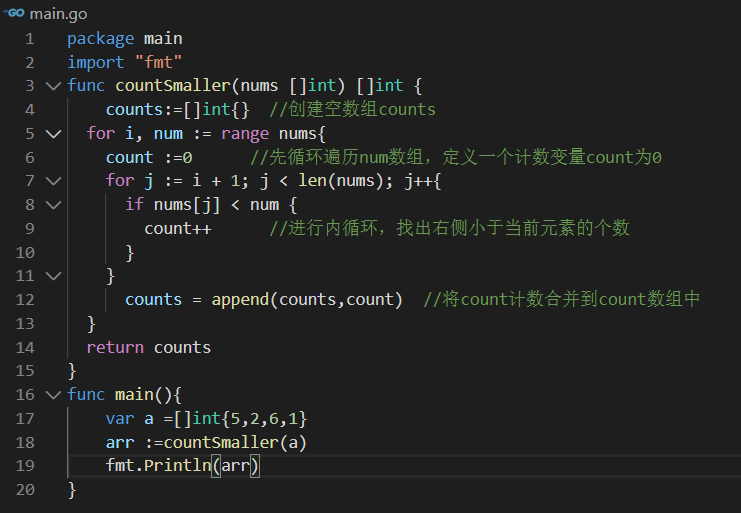Click line number 6 in the gutter

tap(30, 157)
